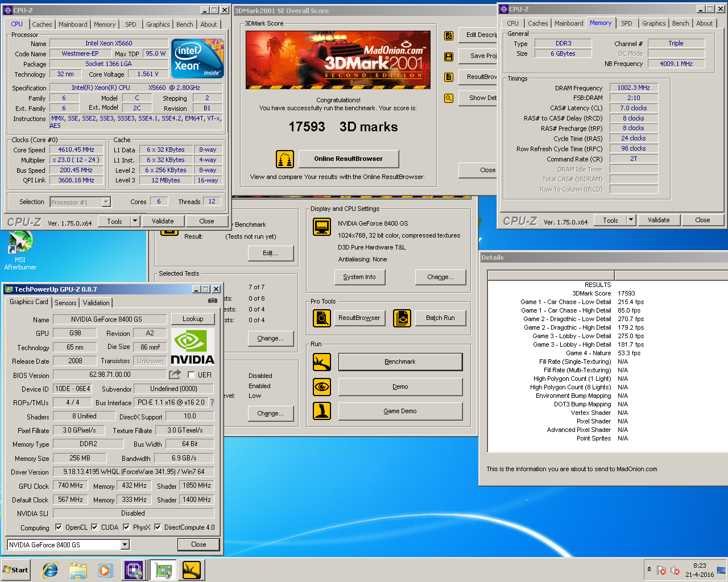This screenshot has width=728, height=582.
Task: Click the Bus Interface question mark icon
Action: pos(212,402)
